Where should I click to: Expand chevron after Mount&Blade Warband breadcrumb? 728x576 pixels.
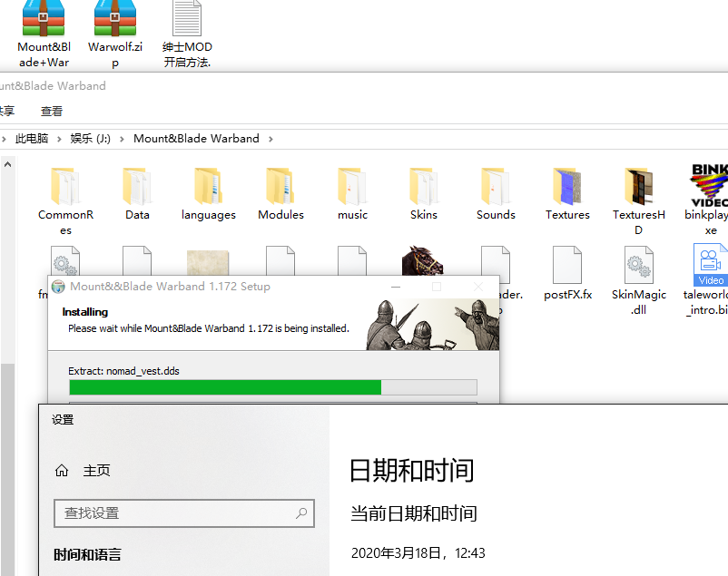click(271, 139)
